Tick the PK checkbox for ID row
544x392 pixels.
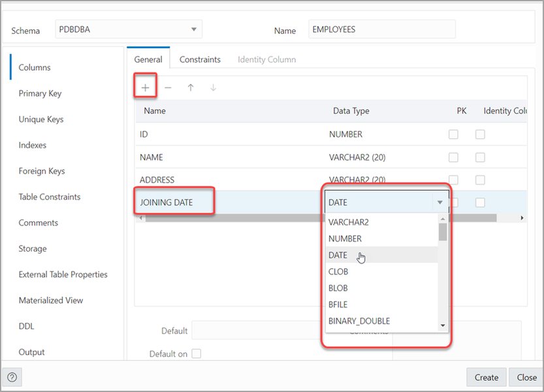click(453, 135)
